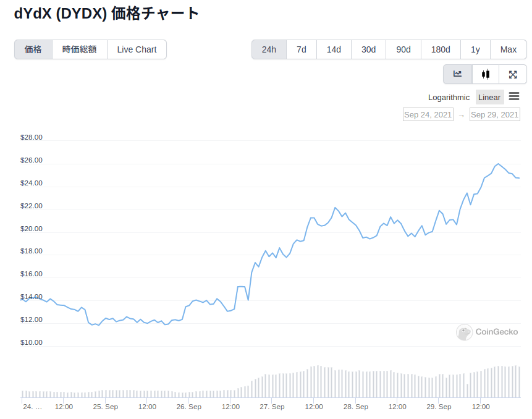Image resolution: width=532 pixels, height=419 pixels.
Task: Click the $26.00 axis label
Action: [x=32, y=160]
